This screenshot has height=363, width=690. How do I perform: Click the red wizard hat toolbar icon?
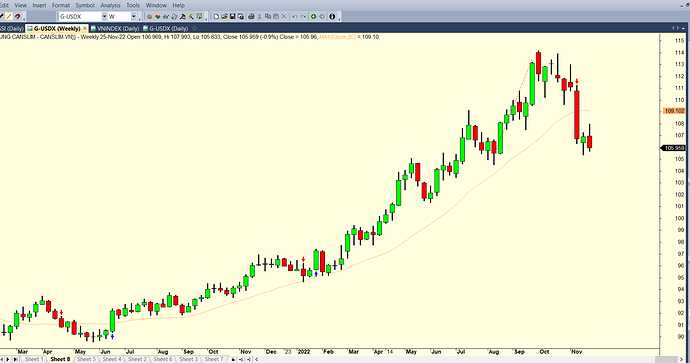[x=183, y=17]
